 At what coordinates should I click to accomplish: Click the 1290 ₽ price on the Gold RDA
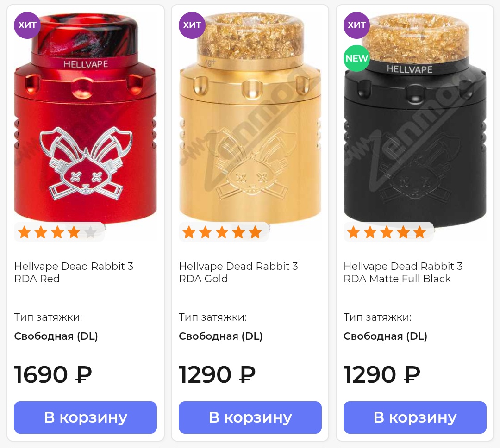click(217, 374)
